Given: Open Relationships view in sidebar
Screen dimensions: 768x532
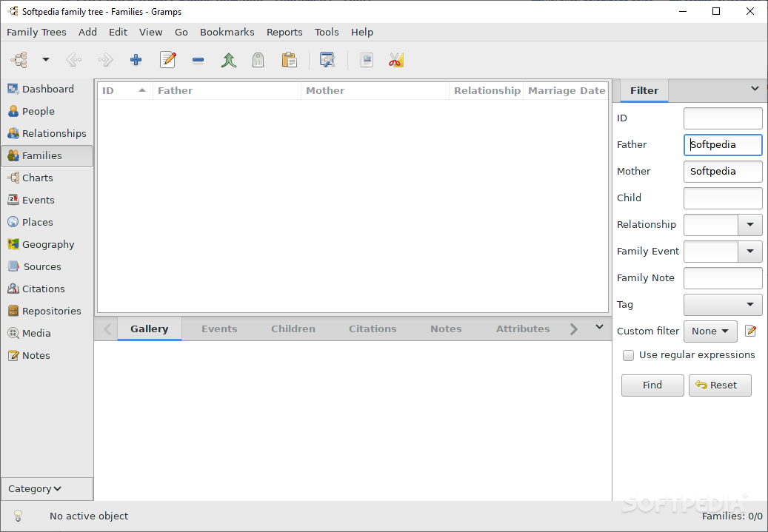Looking at the screenshot, I should click(x=47, y=133).
